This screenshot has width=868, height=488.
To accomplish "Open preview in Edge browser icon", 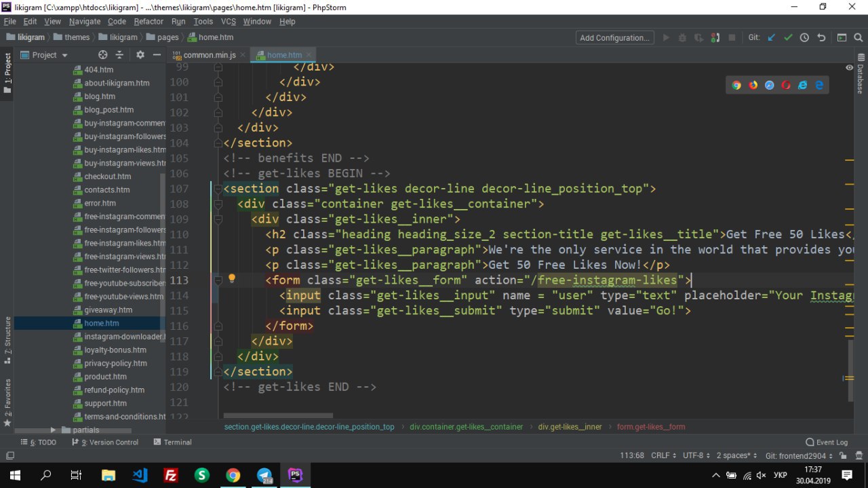I will point(819,85).
